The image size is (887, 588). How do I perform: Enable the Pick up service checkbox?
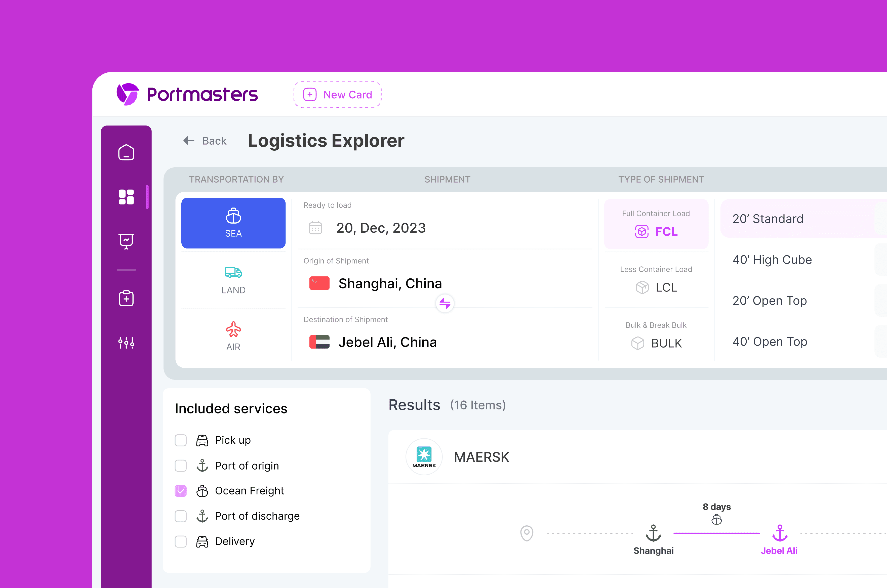click(181, 440)
